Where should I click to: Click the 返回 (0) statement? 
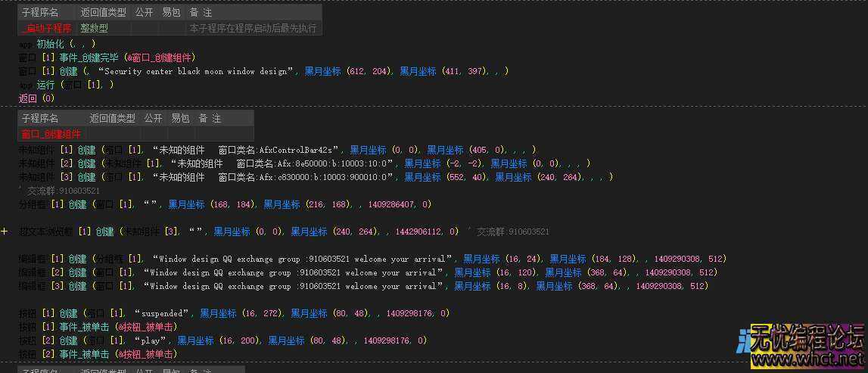tap(36, 98)
